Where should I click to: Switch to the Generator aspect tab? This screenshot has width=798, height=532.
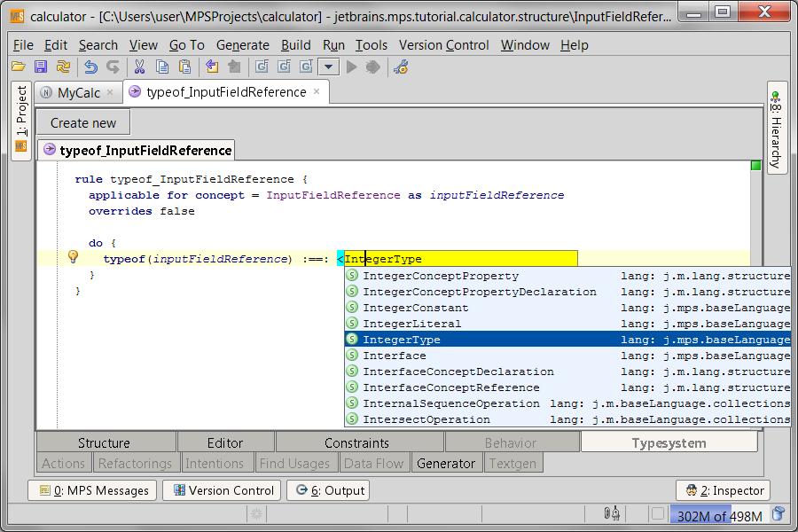click(446, 463)
